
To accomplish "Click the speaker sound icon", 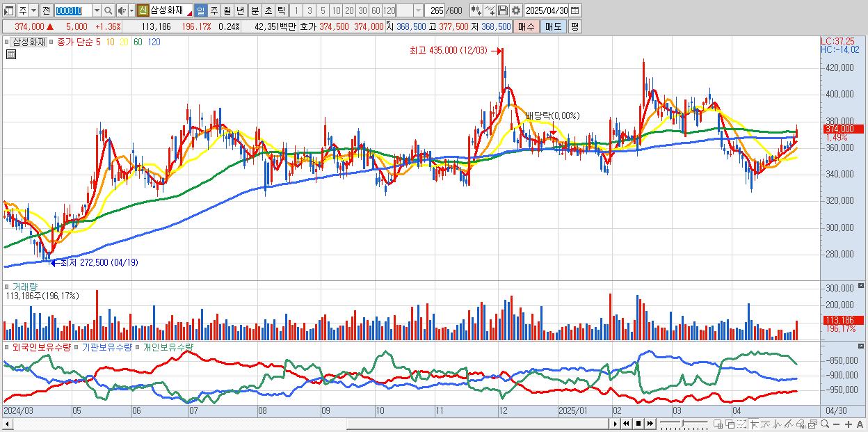I will click(x=122, y=11).
